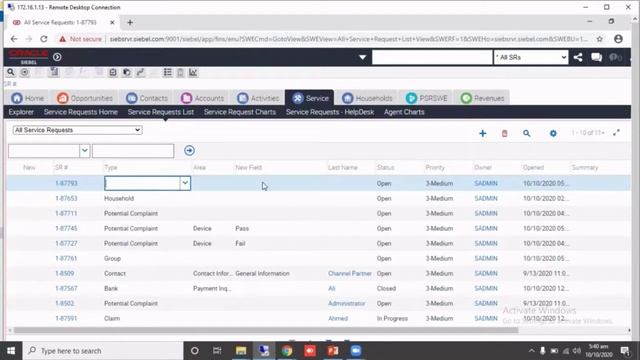This screenshot has width=640, height=360.
Task: Click the charts graph icon in toolbar
Action: pos(193,72)
